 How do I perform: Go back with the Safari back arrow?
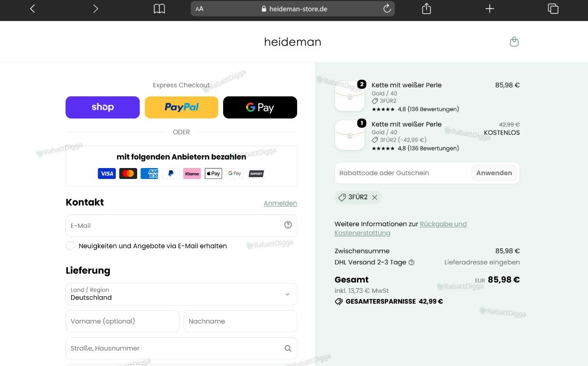(x=32, y=9)
